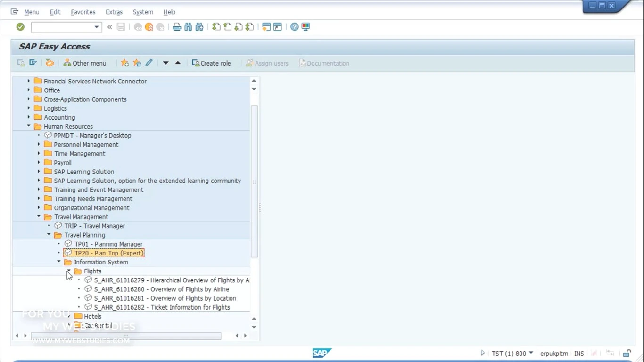Expand the Financial Services Network Connector folder
Viewport: 644px width, 362px height.
(29, 81)
